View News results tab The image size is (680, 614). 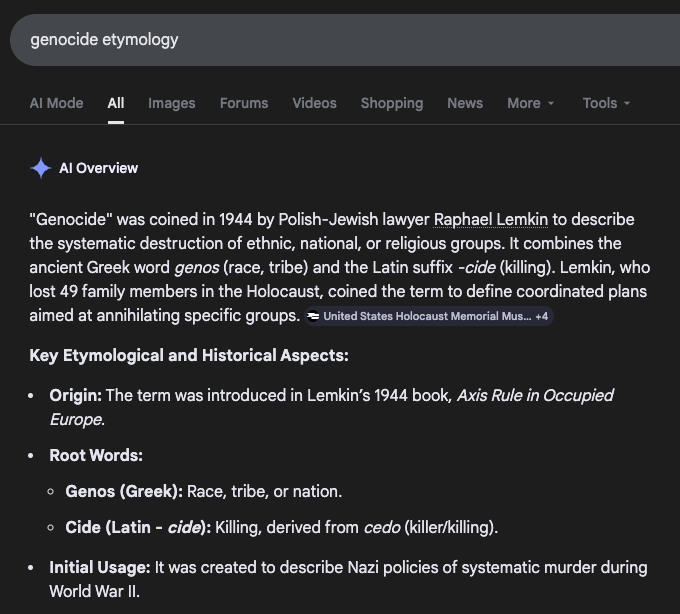[x=465, y=103]
